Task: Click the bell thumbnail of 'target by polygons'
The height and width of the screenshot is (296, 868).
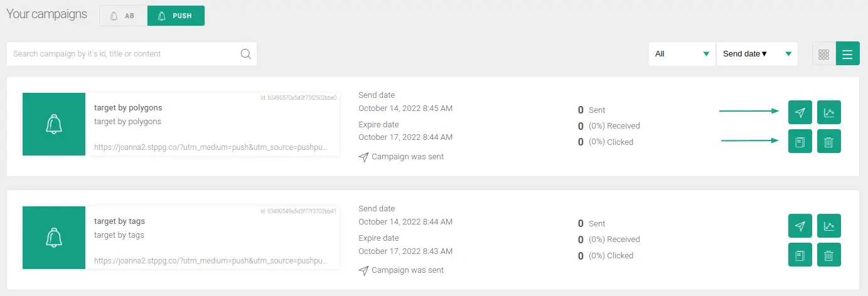Action: click(54, 124)
